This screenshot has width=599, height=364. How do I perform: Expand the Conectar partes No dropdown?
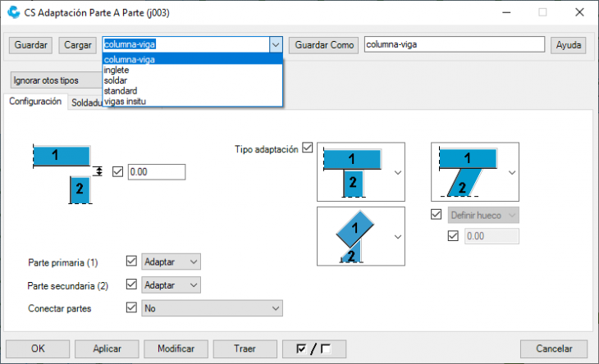click(212, 307)
